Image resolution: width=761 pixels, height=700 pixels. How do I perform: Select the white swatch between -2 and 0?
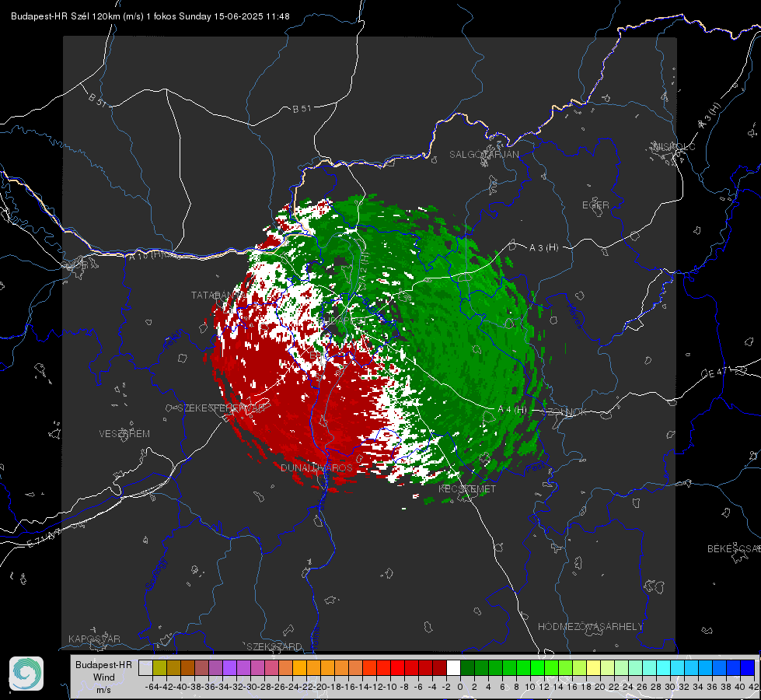453,667
